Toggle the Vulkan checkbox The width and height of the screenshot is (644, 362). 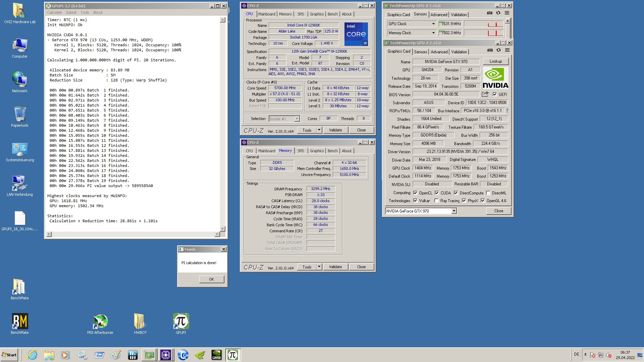[415, 200]
